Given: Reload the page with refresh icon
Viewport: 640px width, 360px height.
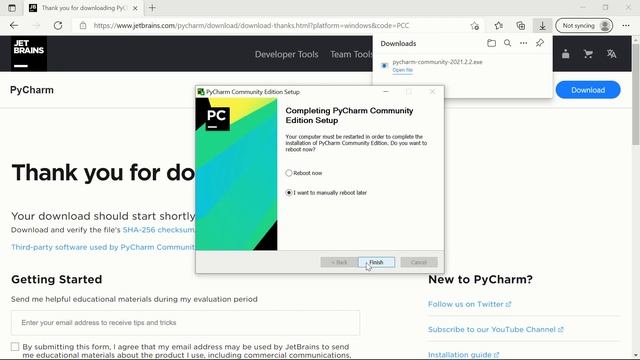Looking at the screenshot, I should point(58,25).
